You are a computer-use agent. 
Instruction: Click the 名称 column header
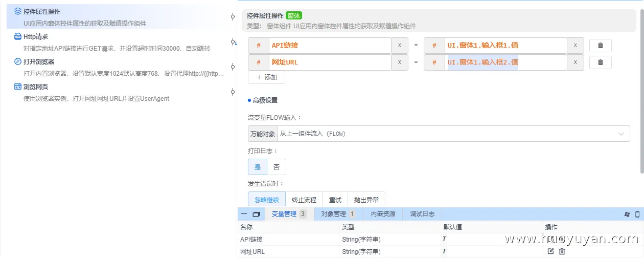point(246,227)
